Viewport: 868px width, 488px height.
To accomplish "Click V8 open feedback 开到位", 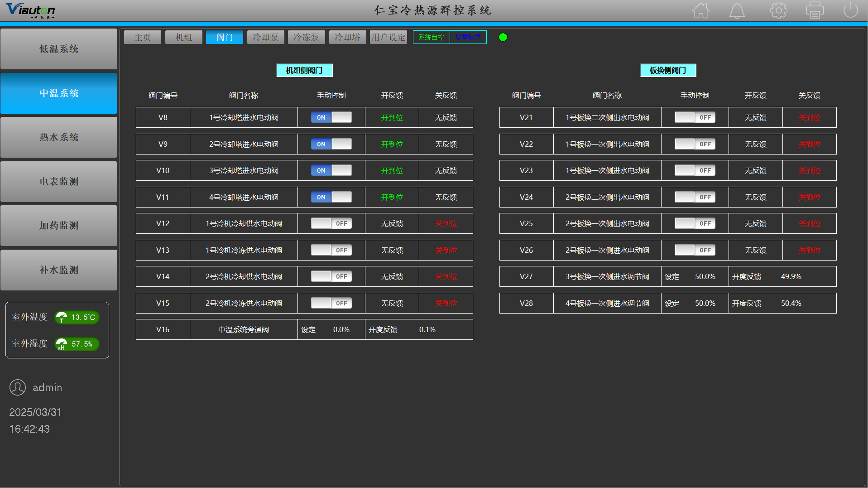I will pyautogui.click(x=392, y=117).
